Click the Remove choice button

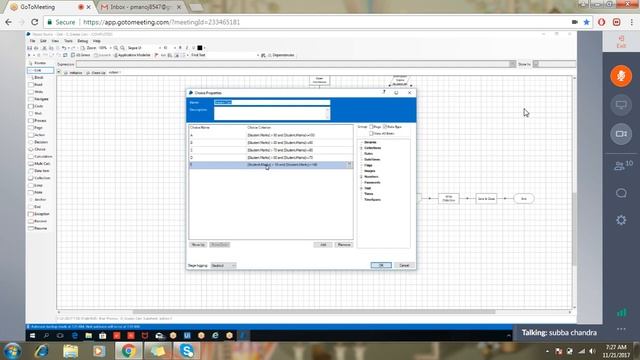click(x=344, y=244)
